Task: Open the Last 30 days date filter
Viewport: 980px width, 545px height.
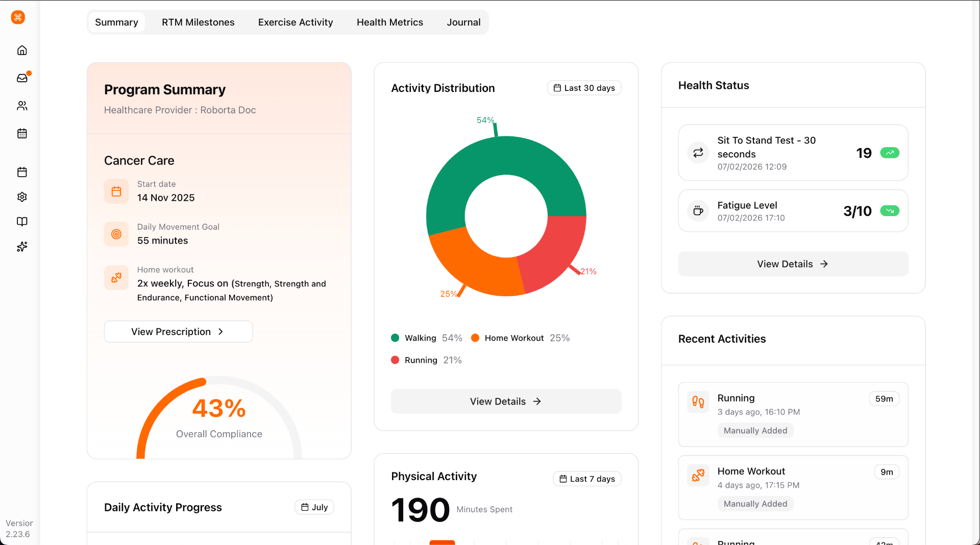Action: (584, 88)
